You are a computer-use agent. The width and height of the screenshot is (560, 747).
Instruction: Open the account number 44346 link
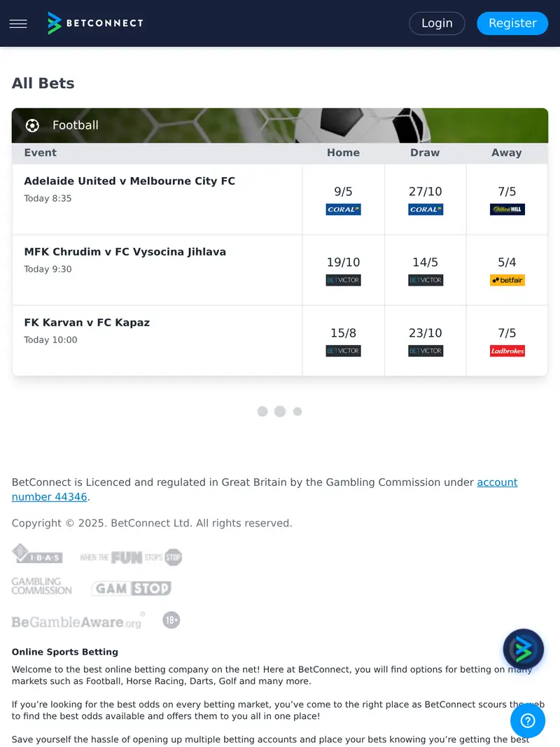click(497, 482)
